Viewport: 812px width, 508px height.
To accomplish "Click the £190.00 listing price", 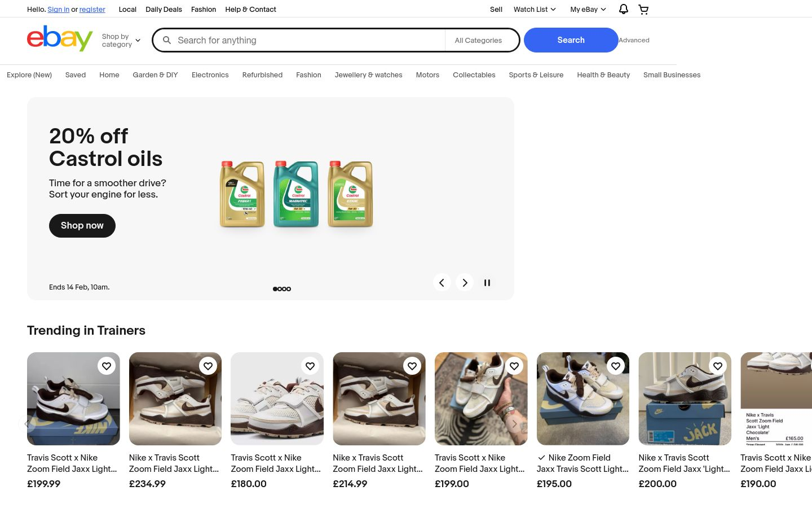I will pos(758,484).
